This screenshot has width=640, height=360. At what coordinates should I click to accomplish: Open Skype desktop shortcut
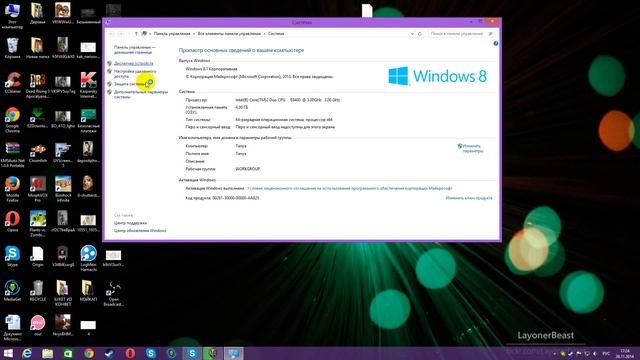click(12, 256)
